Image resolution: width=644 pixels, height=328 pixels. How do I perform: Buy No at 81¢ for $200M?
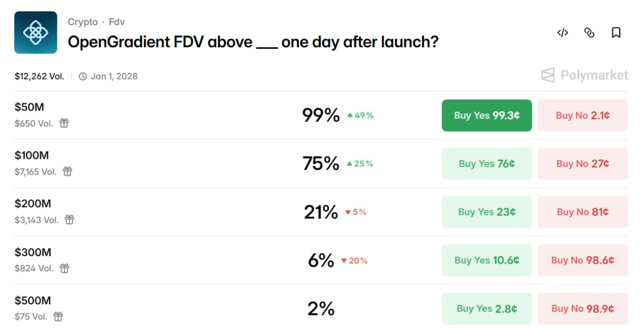583,212
